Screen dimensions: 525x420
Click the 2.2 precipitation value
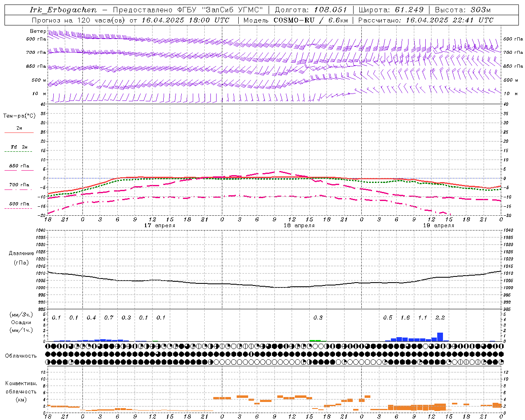pyautogui.click(x=440, y=318)
